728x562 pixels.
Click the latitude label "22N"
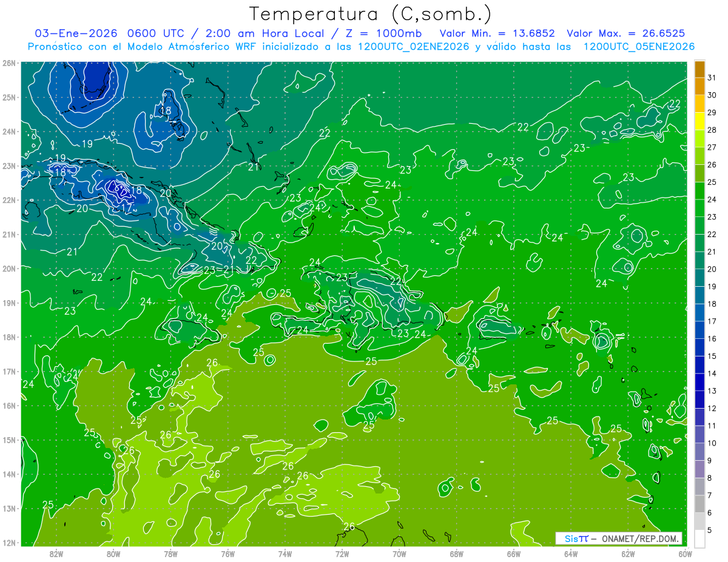coord(9,200)
